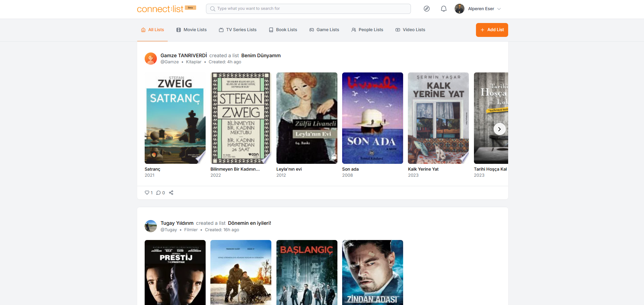Open comments on Benim Dünyamm list

[x=158, y=193]
